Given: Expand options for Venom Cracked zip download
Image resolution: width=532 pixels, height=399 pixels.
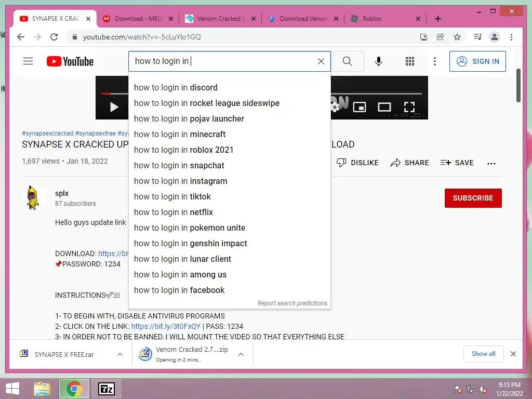Looking at the screenshot, I should [241, 354].
